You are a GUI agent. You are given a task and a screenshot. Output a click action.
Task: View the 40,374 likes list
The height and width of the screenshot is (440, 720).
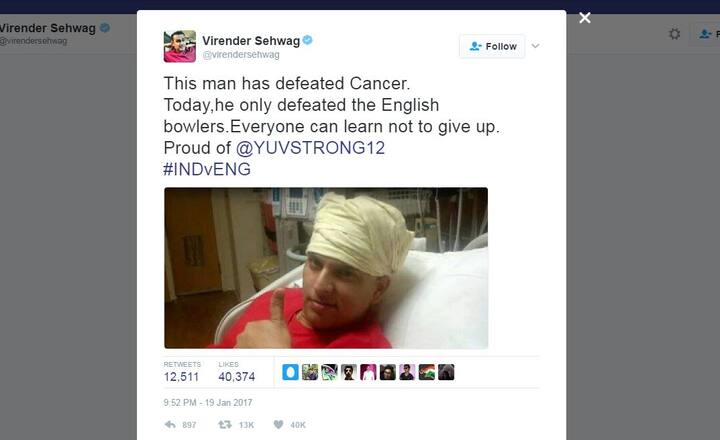(x=236, y=372)
